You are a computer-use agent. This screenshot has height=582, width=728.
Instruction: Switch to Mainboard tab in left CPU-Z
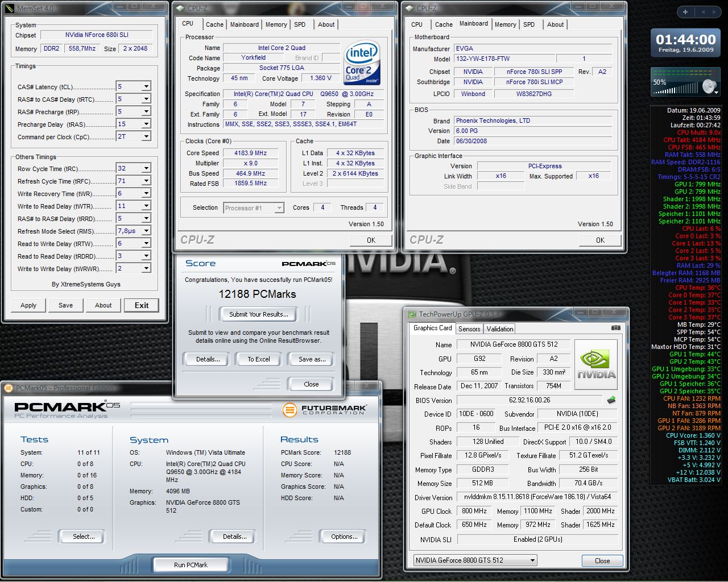(245, 24)
